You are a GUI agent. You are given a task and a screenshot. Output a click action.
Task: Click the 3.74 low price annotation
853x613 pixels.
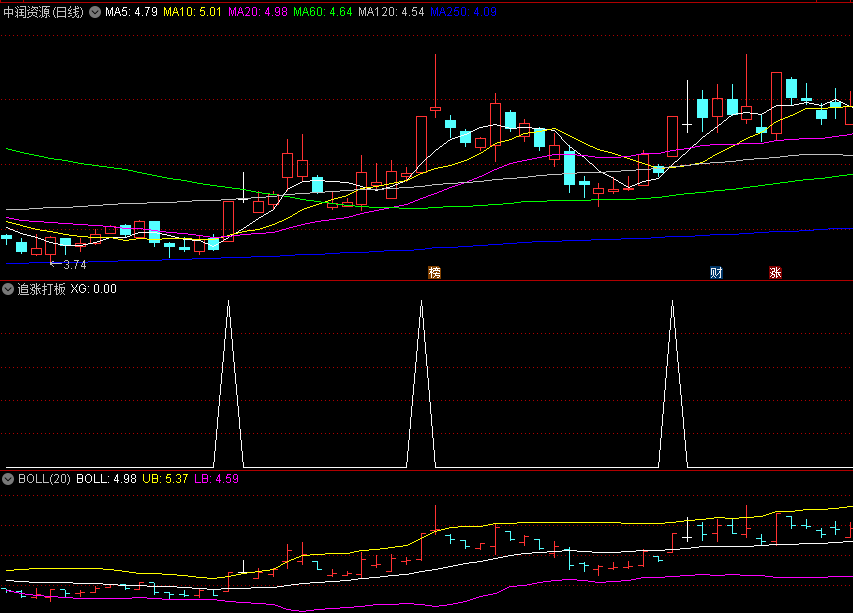pos(69,265)
